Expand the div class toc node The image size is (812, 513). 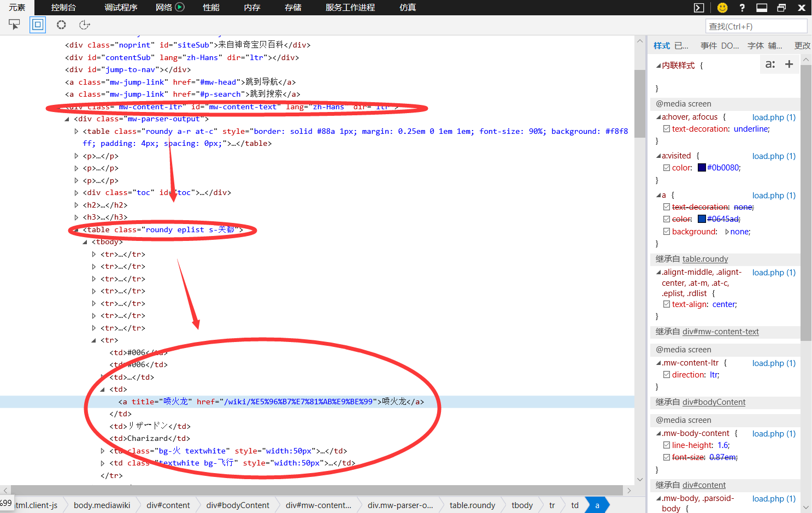(76, 192)
